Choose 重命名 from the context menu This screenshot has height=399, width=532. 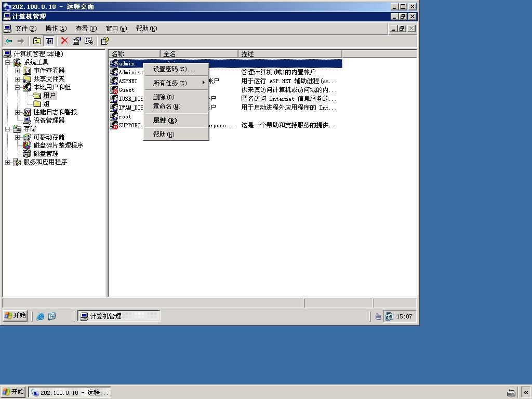tap(176, 106)
